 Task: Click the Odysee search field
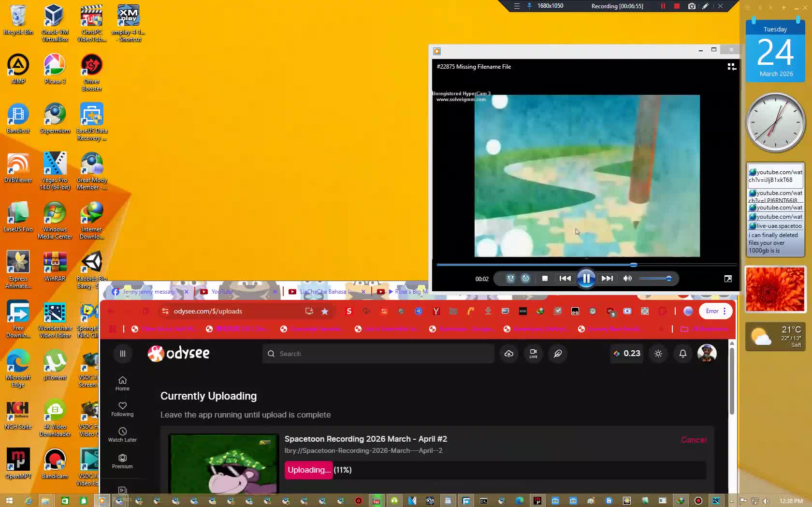(377, 354)
